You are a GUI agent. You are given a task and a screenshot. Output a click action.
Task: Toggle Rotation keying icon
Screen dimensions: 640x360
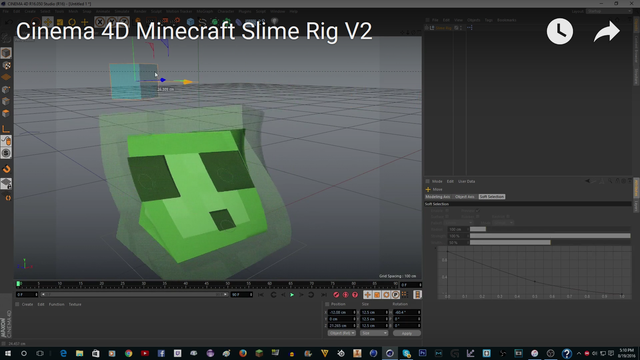pyautogui.click(x=386, y=295)
